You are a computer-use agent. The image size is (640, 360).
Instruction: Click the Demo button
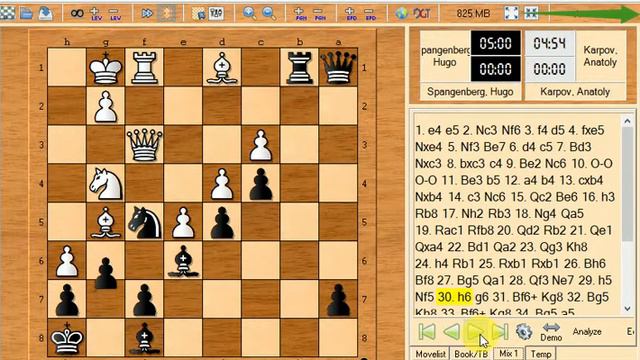[551, 332]
